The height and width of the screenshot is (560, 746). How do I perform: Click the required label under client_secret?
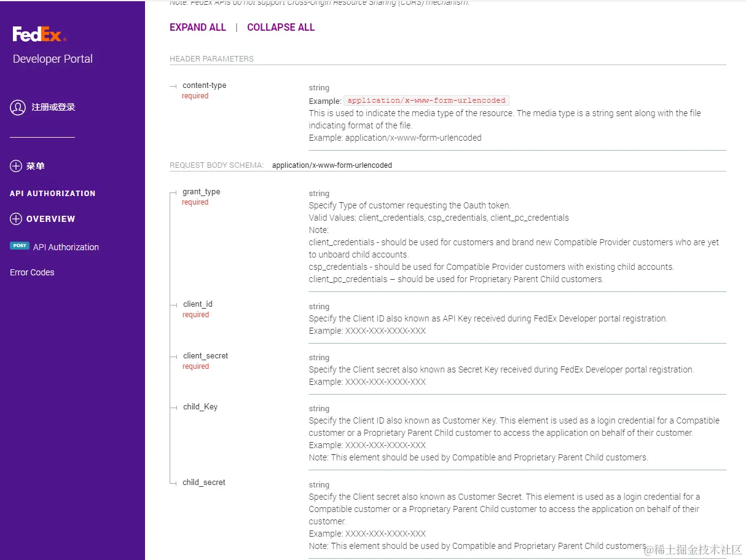[196, 366]
